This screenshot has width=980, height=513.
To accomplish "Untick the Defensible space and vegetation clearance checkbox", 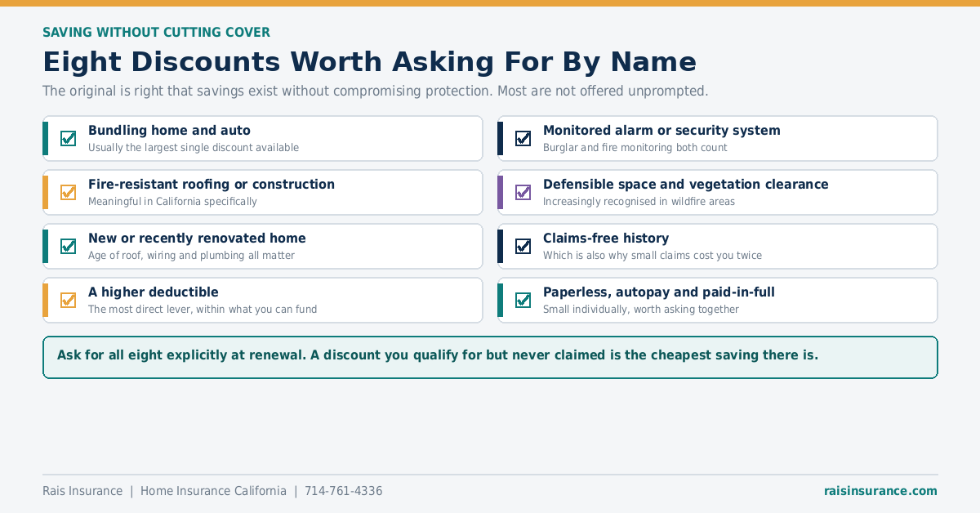I will [523, 193].
